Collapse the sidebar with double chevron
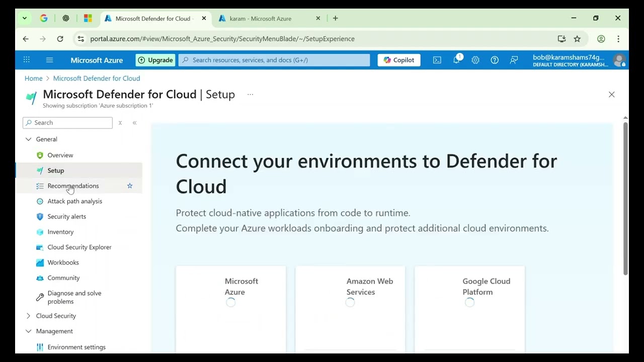Image resolution: width=644 pixels, height=362 pixels. pyautogui.click(x=134, y=123)
